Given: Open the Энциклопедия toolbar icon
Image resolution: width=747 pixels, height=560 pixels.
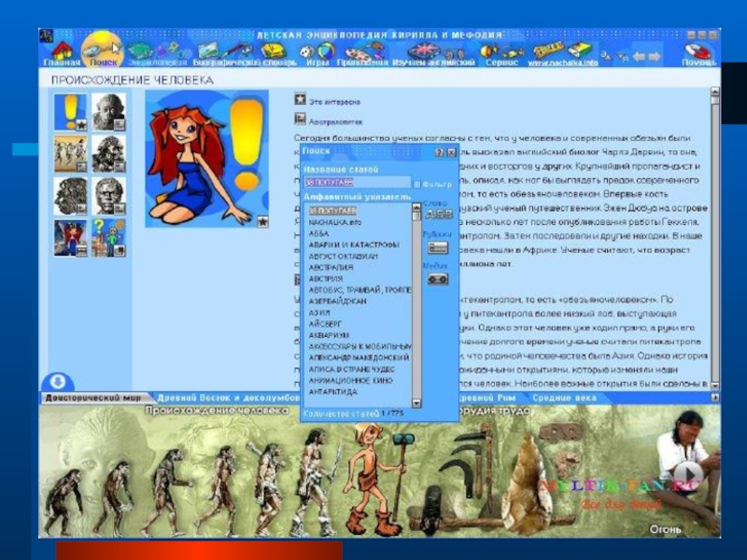Looking at the screenshot, I should (x=157, y=54).
